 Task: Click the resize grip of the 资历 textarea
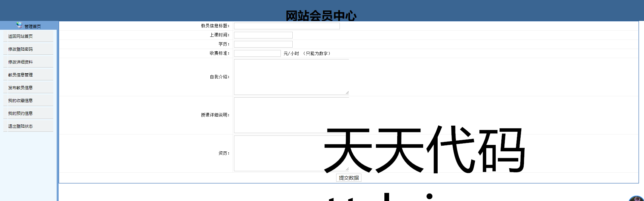pos(347,169)
